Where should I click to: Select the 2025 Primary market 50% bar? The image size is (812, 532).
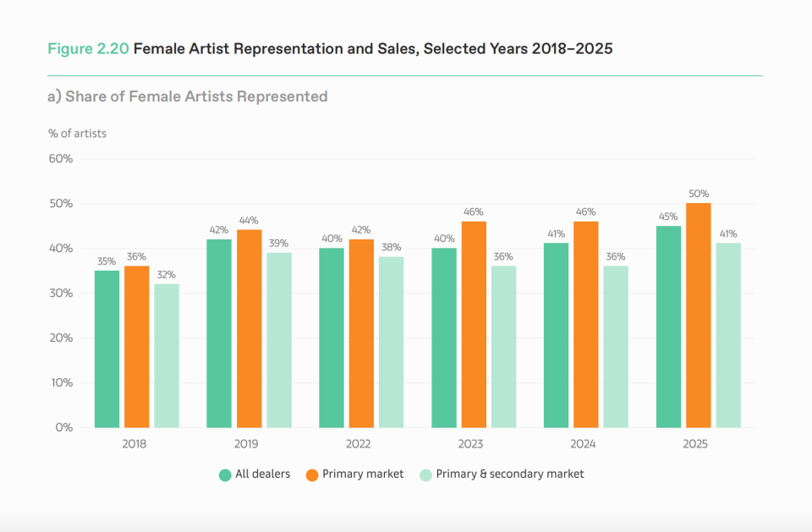[x=699, y=315]
